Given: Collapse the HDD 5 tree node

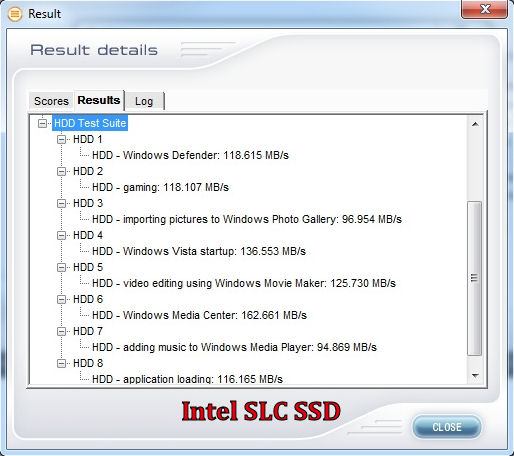Looking at the screenshot, I should click(x=61, y=268).
